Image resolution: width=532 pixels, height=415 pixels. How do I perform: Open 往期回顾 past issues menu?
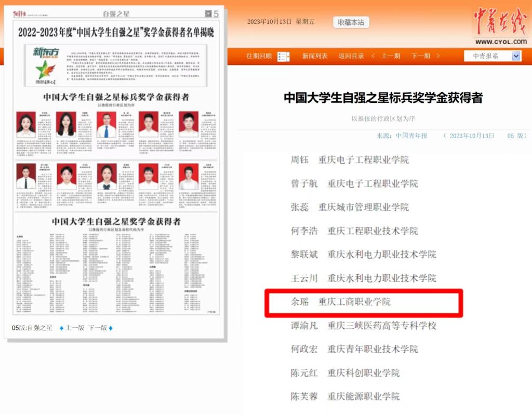[x=259, y=56]
